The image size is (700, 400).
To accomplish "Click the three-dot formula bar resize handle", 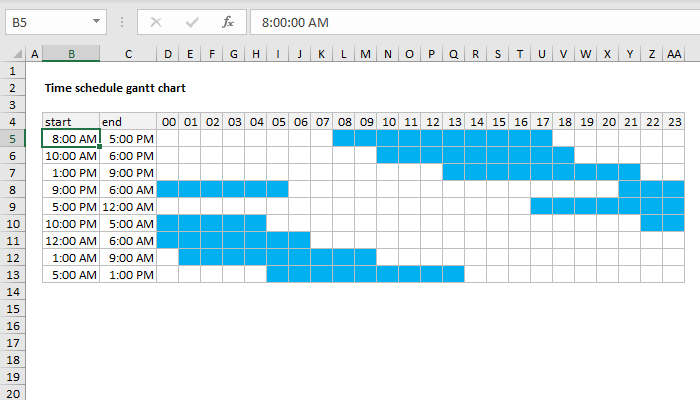I will click(122, 22).
